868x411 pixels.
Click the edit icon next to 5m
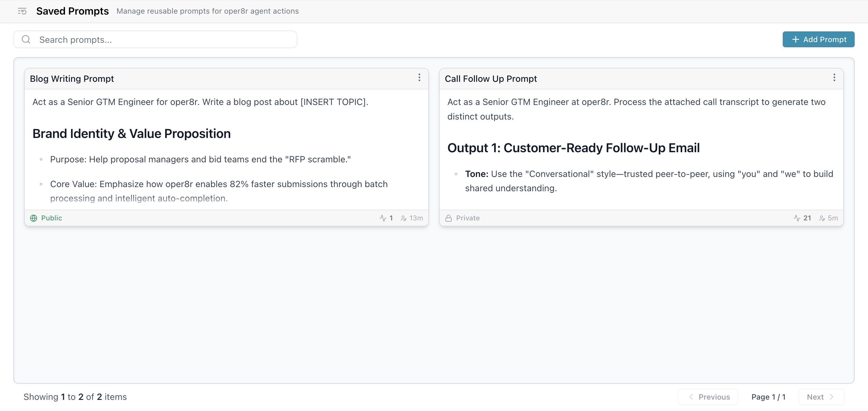pyautogui.click(x=821, y=218)
